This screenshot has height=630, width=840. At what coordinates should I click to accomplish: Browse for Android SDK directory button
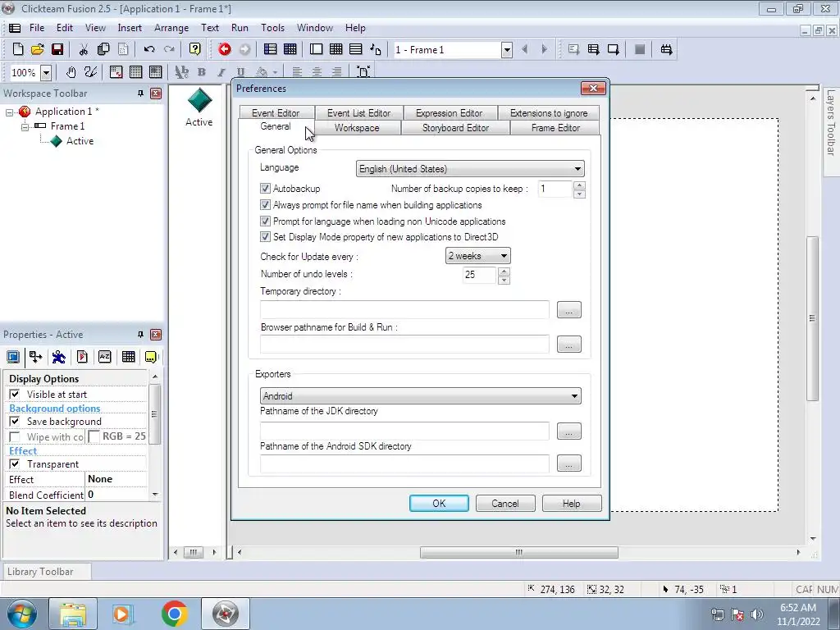569,463
